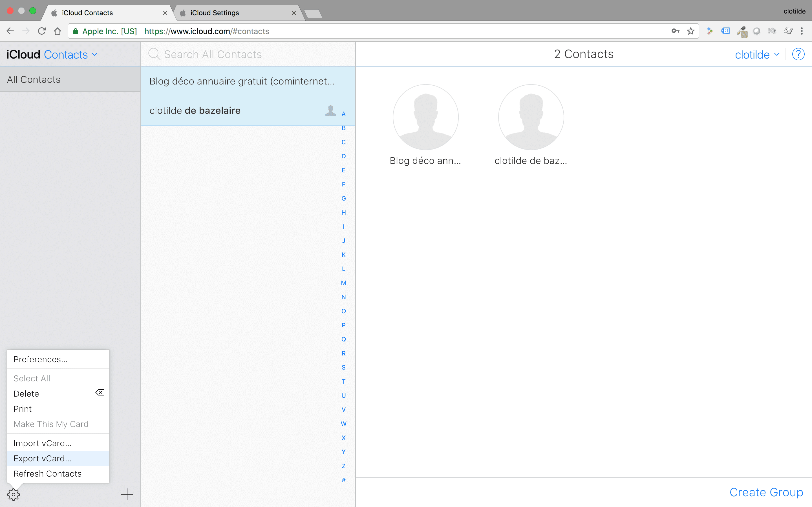Open Chrome three-dot menu
The image size is (812, 507).
click(802, 31)
